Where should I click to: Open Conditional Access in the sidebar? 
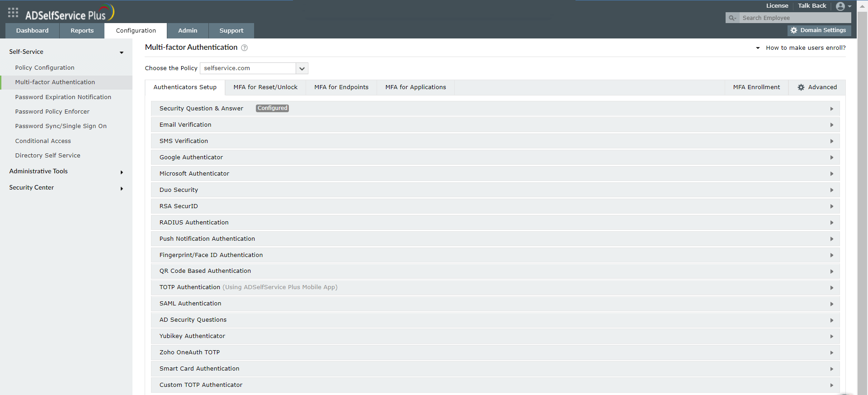[43, 141]
